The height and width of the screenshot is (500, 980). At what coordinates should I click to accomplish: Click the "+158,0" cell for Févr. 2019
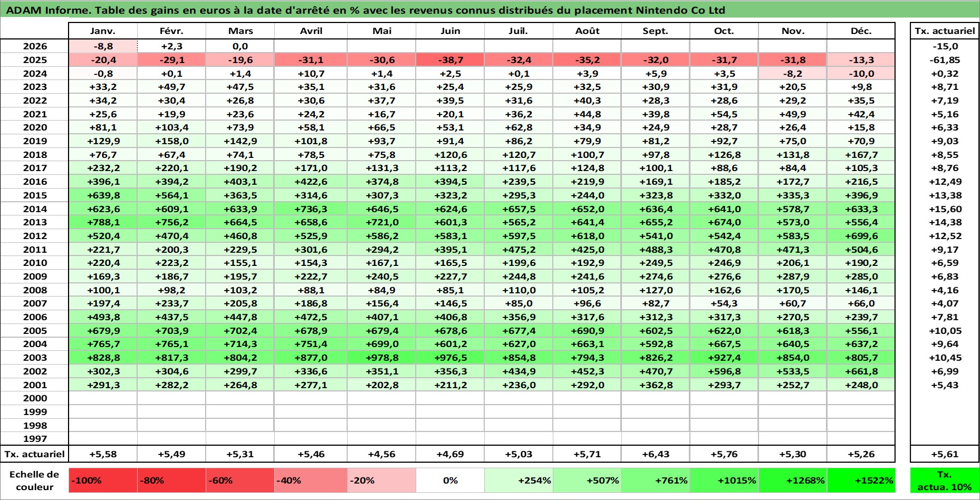(172, 141)
